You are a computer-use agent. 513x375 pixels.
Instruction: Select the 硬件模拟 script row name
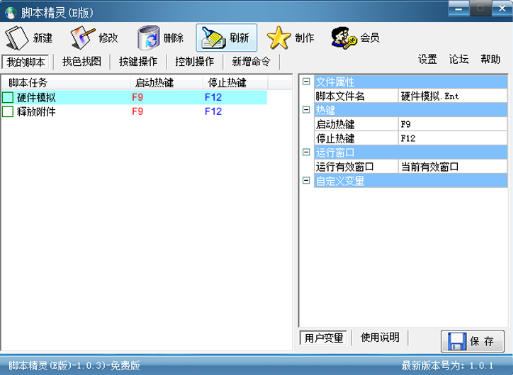click(36, 98)
